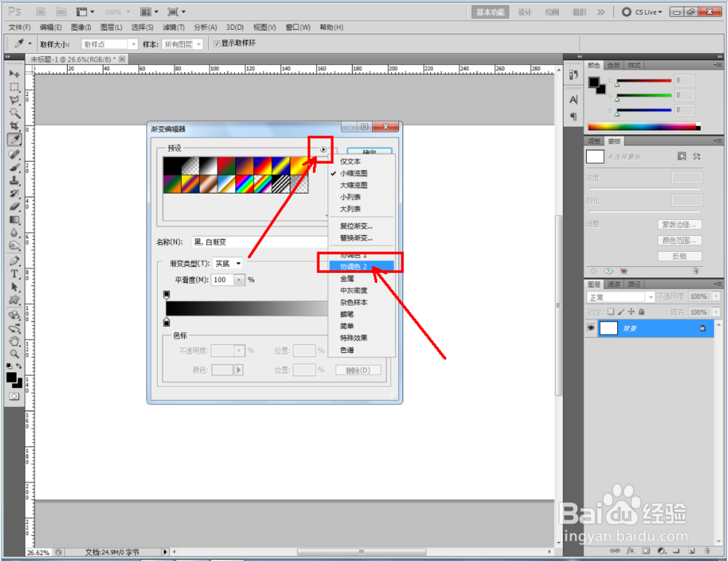Reset default foreground background colors

(x=9, y=366)
